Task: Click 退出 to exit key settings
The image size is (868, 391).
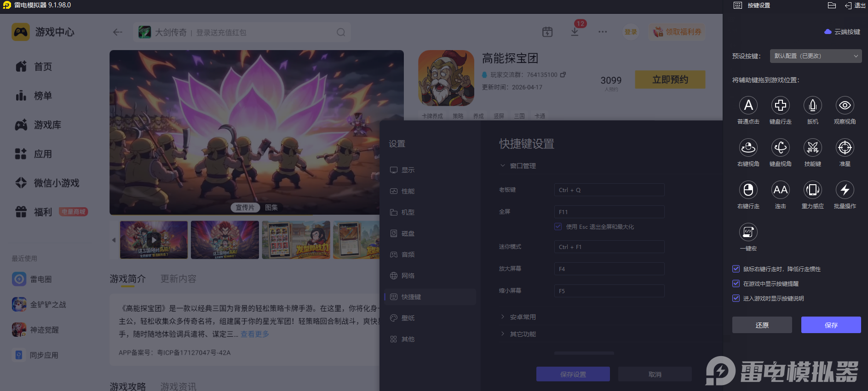Action: tap(855, 6)
